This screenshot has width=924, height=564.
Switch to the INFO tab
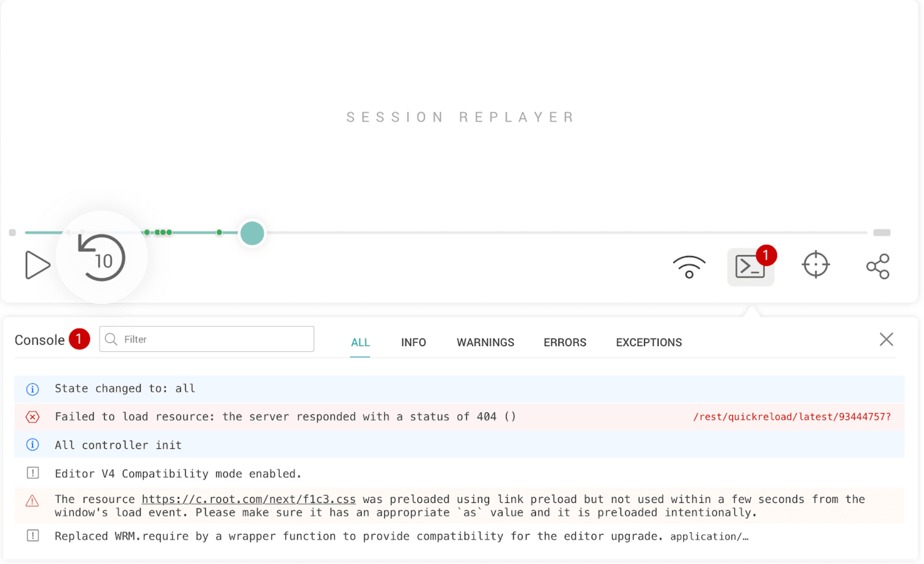click(413, 343)
